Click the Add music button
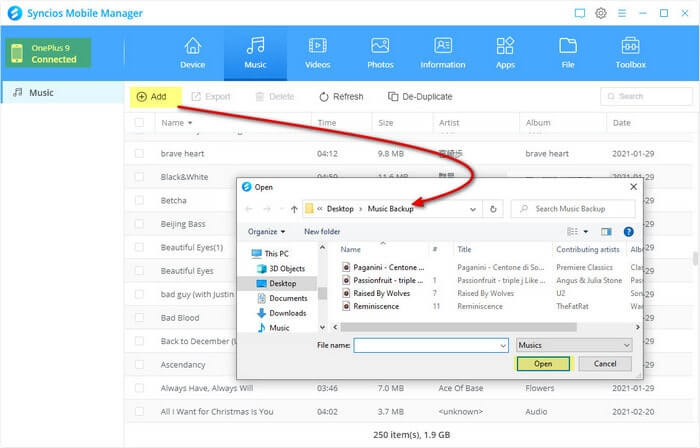Image resolution: width=700 pixels, height=448 pixels. (x=155, y=97)
